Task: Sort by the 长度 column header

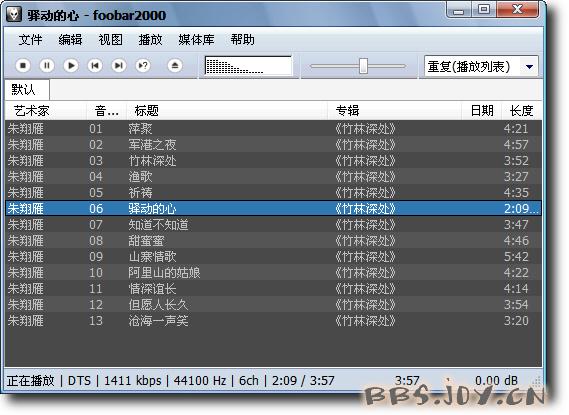Action: [x=521, y=111]
